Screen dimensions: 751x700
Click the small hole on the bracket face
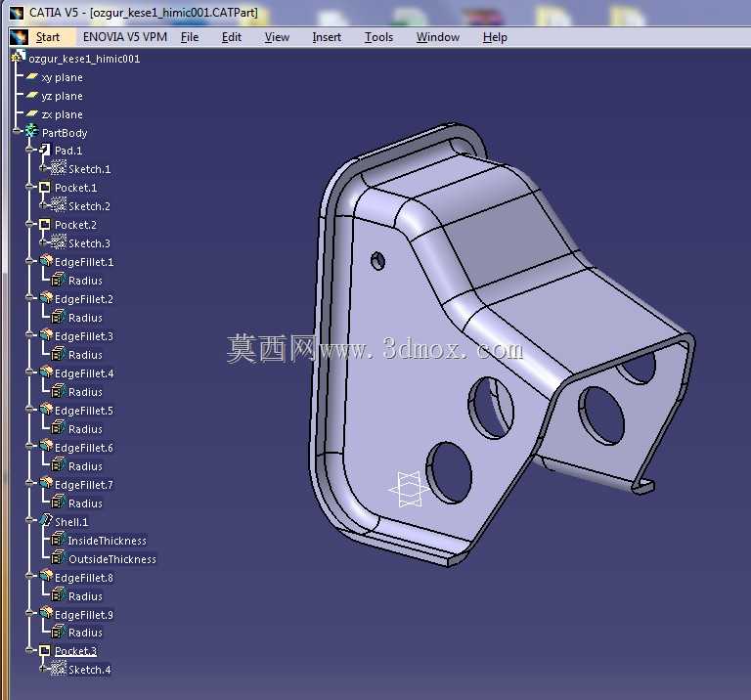click(x=377, y=261)
